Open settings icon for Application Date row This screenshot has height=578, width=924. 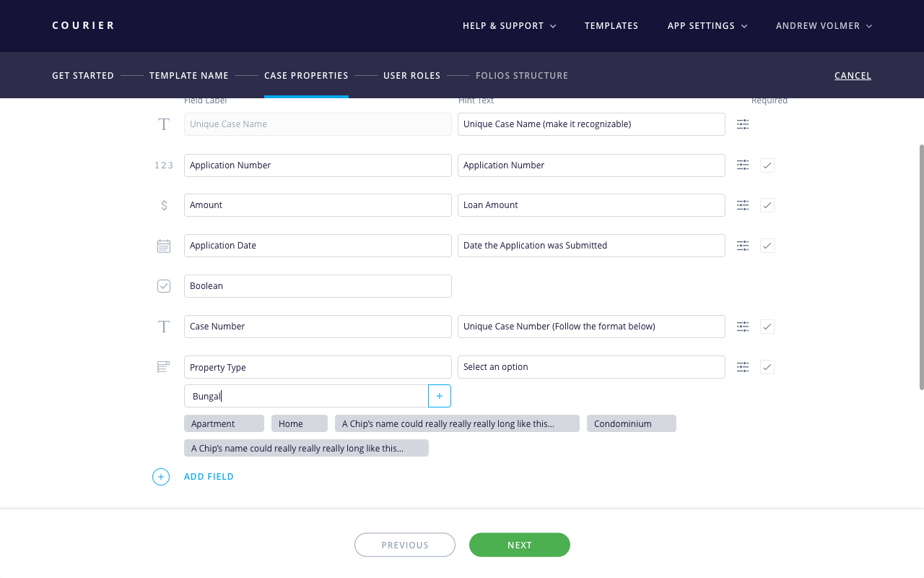tap(743, 246)
